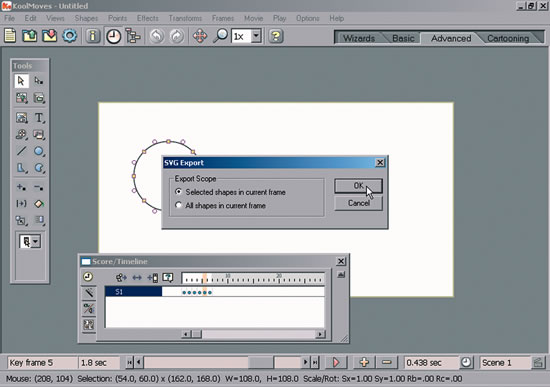The width and height of the screenshot is (550, 387).
Task: Select the Add point (plus) tool
Action: click(21, 187)
